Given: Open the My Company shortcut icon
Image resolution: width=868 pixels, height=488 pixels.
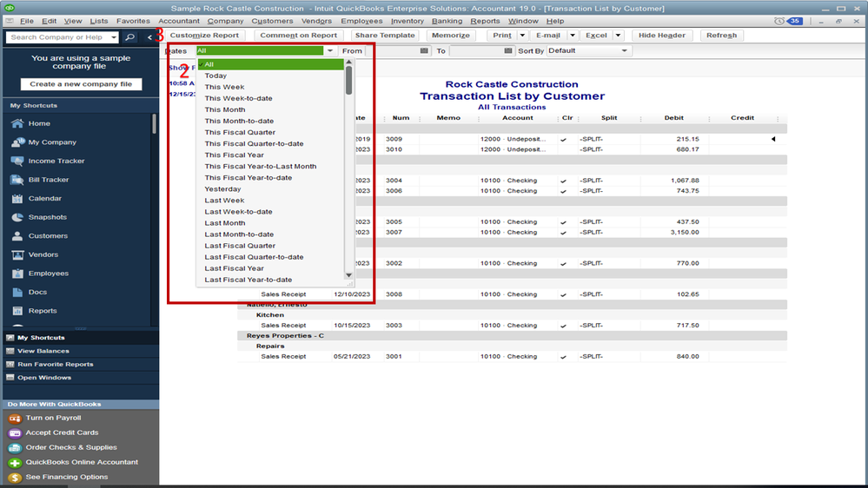Looking at the screenshot, I should point(17,142).
